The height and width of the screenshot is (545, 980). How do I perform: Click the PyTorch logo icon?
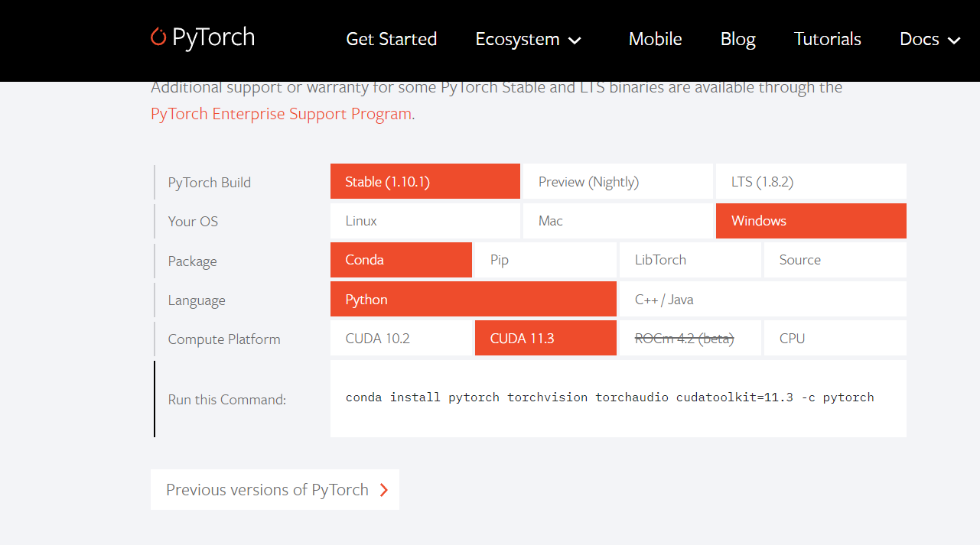tap(158, 37)
